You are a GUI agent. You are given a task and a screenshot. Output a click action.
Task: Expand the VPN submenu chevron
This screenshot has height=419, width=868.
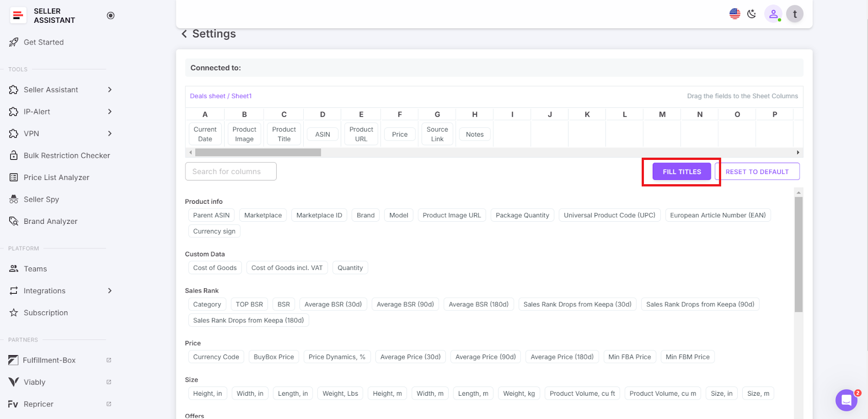click(x=110, y=133)
